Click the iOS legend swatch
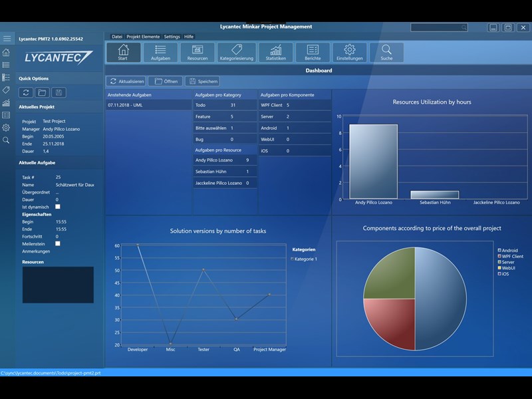The height and width of the screenshot is (399, 532). pyautogui.click(x=499, y=274)
